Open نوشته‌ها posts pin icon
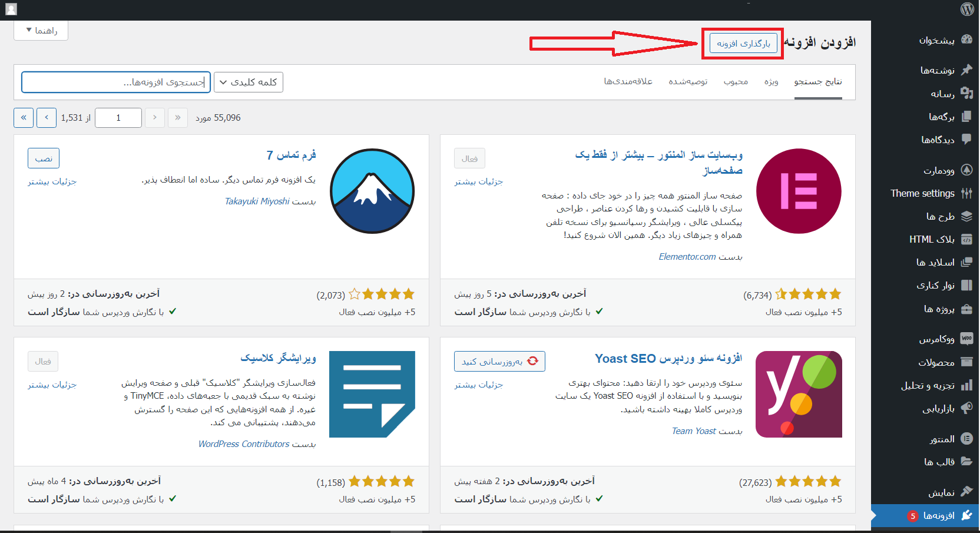The width and height of the screenshot is (980, 533). [966, 69]
